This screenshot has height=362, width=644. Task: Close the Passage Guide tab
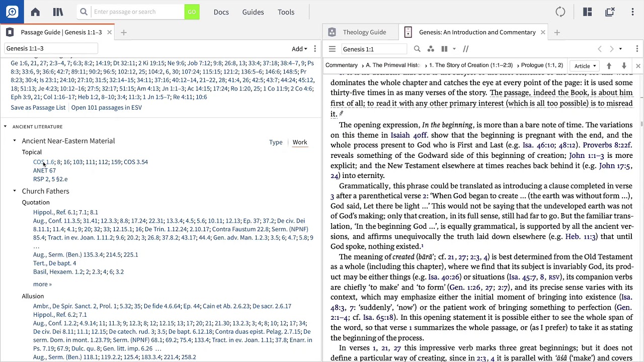pyautogui.click(x=109, y=32)
